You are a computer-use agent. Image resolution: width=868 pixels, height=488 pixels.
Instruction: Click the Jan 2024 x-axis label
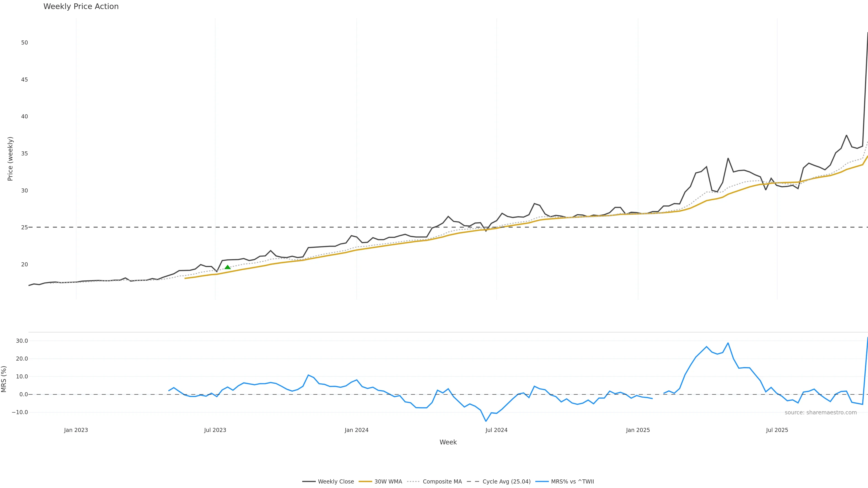(x=356, y=430)
